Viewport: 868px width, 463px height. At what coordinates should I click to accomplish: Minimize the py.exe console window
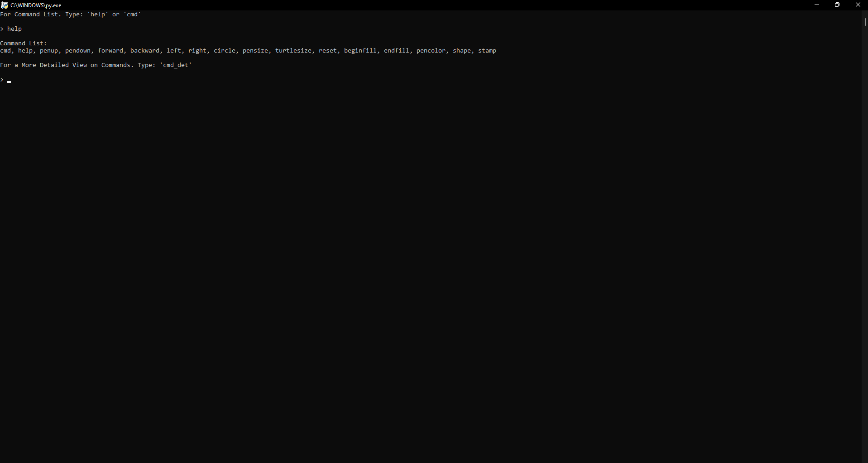coord(817,5)
